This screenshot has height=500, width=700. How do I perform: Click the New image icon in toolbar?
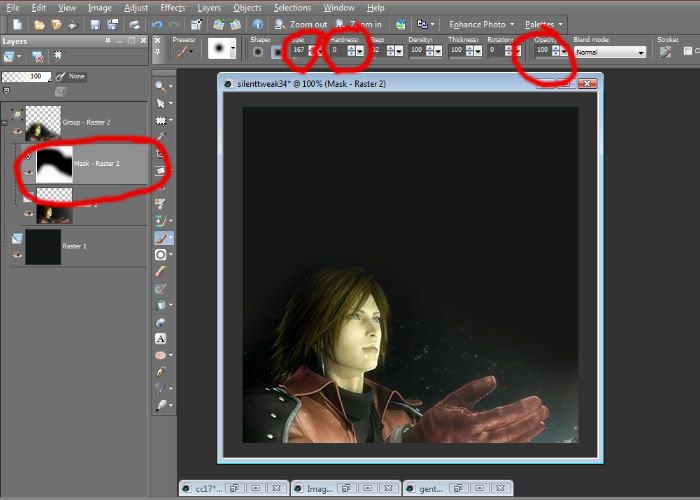coord(17,24)
